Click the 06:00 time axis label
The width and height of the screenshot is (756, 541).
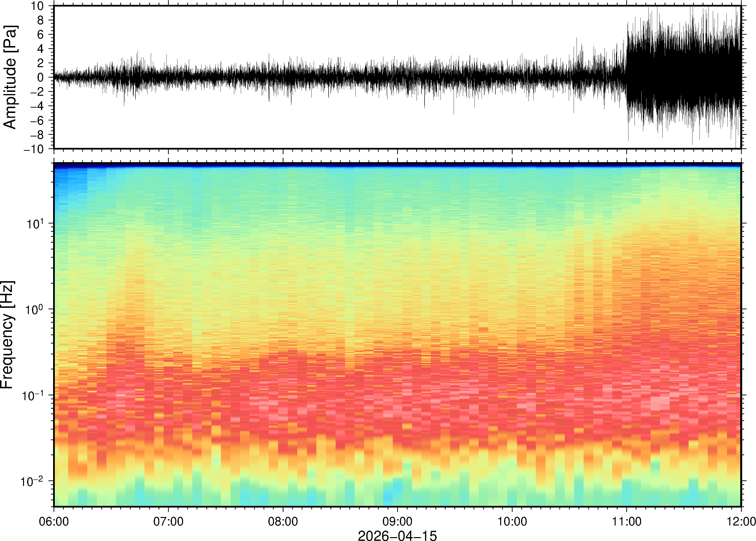[x=54, y=521]
